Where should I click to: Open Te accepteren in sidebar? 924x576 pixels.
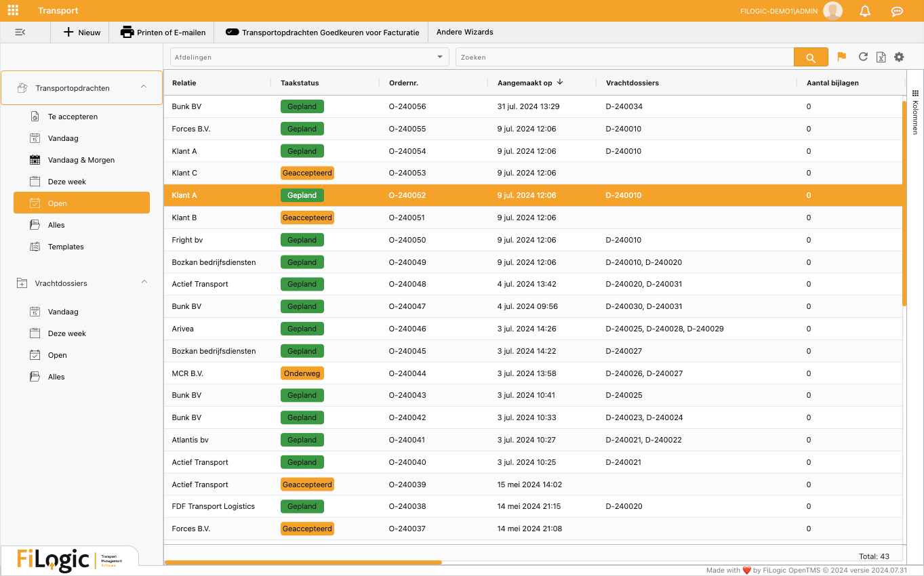73,117
